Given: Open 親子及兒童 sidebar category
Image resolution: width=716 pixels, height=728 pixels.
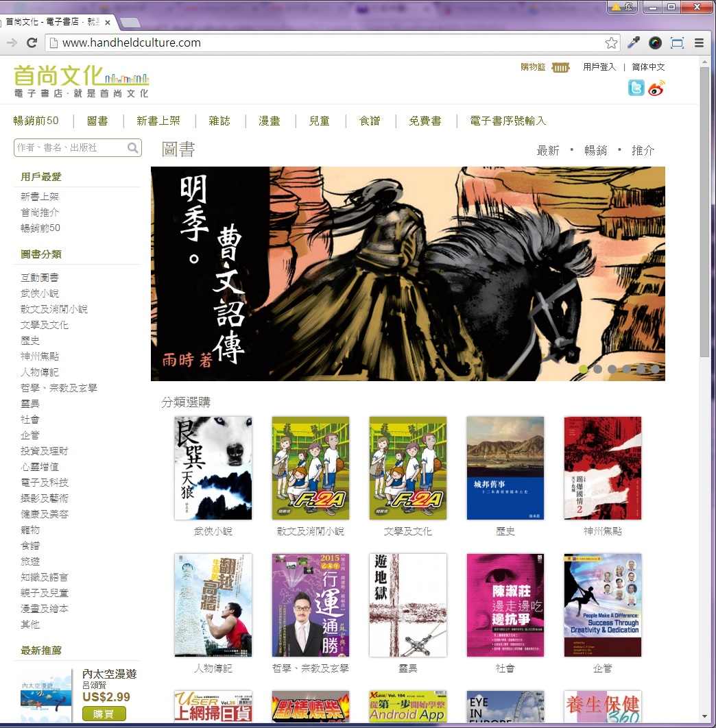Looking at the screenshot, I should tap(44, 593).
